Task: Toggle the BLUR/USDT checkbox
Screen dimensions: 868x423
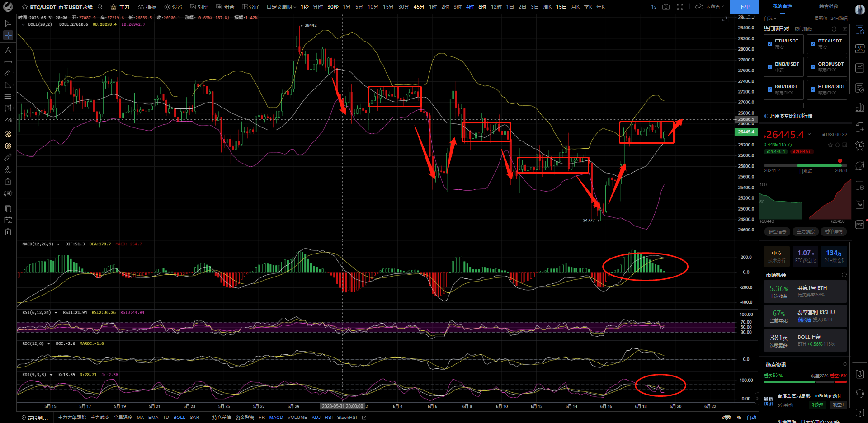Action: (x=813, y=89)
